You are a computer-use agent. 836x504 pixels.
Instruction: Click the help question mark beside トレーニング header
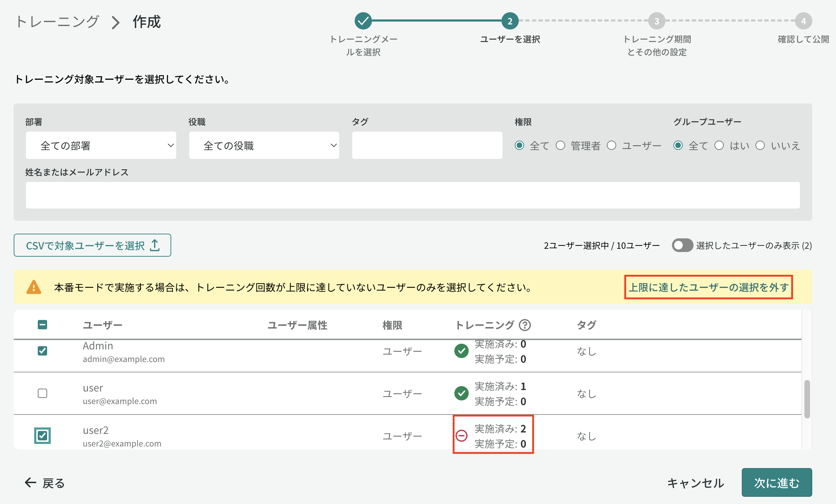[x=525, y=325]
